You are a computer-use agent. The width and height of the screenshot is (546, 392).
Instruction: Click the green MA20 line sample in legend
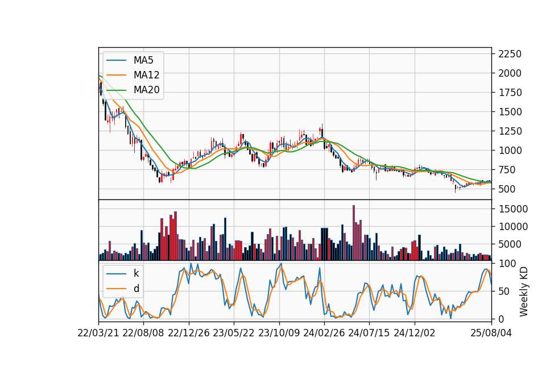point(116,90)
